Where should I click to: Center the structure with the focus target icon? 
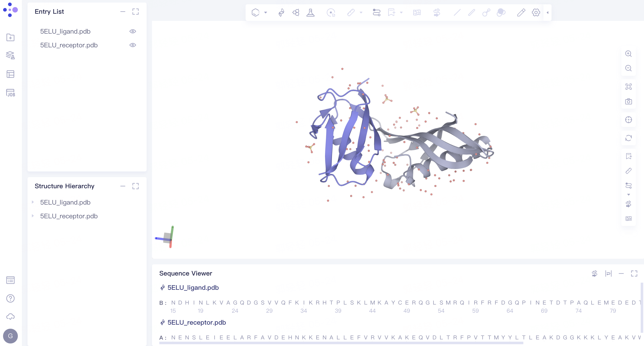628,120
